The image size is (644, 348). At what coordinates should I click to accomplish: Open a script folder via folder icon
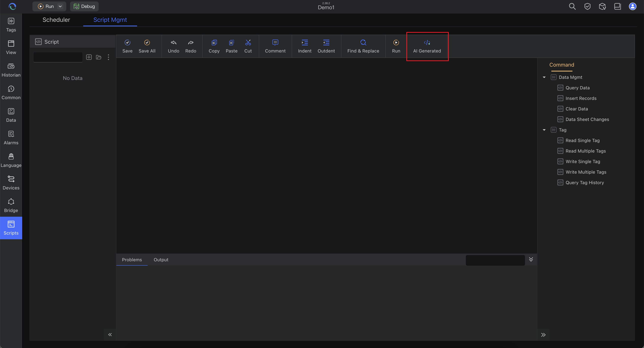coord(98,57)
